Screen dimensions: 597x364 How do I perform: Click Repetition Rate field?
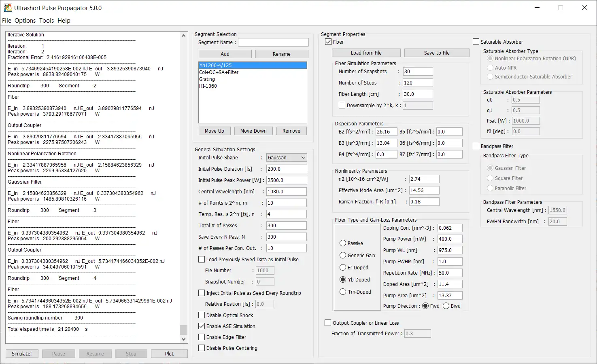coord(450,273)
